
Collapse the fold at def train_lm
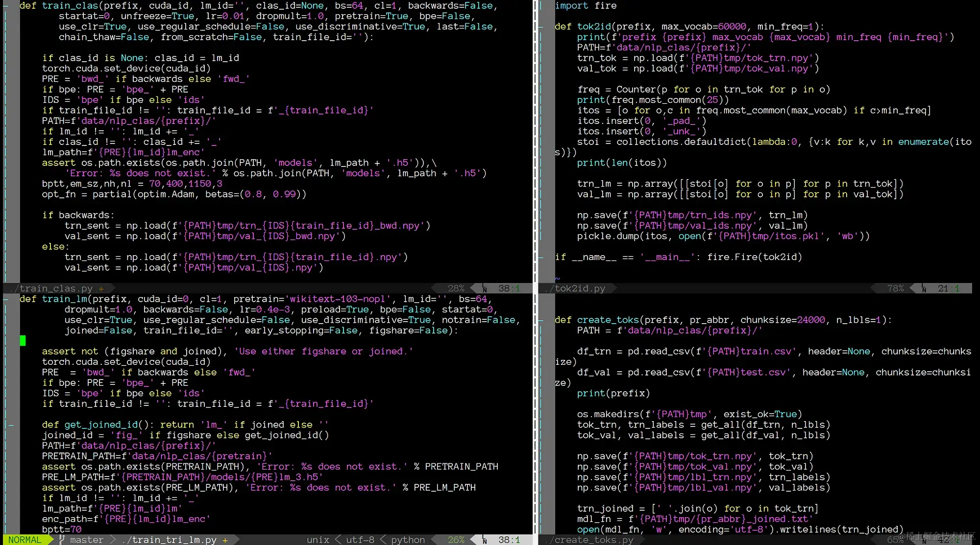point(6,299)
